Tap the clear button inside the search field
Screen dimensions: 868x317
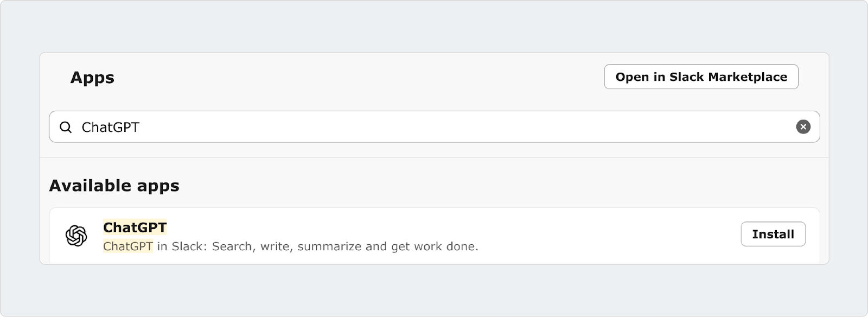point(802,126)
